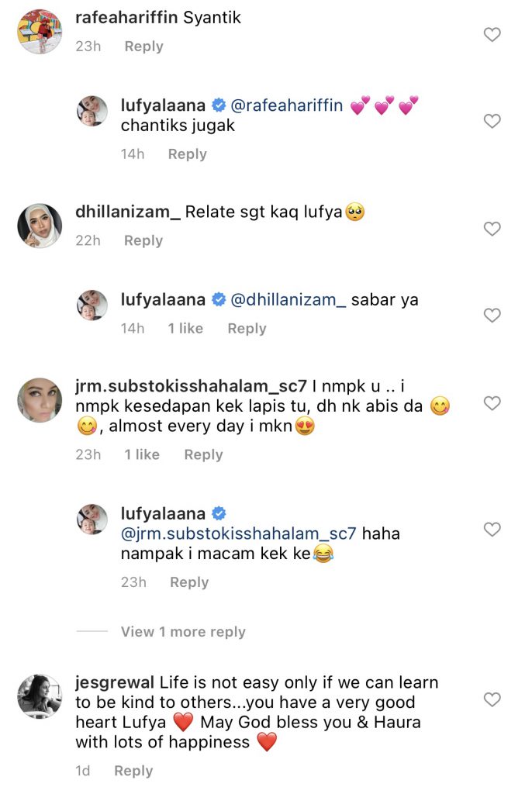Like dhillanizam_'s "Relate sgt" comment

[492, 229]
